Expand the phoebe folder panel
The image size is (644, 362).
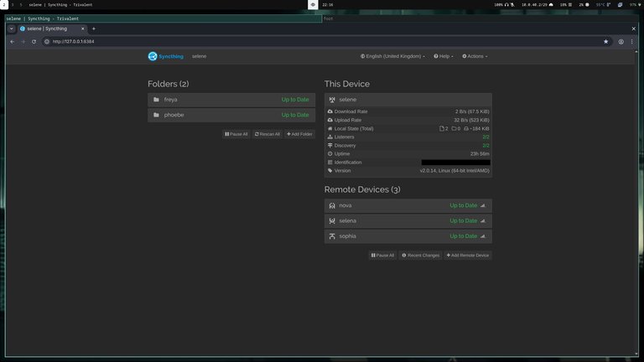[x=231, y=115]
